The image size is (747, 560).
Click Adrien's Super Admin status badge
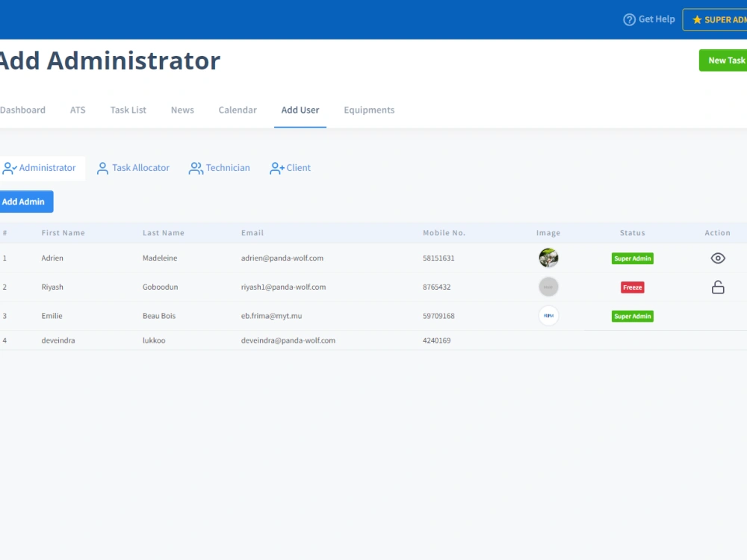click(632, 258)
